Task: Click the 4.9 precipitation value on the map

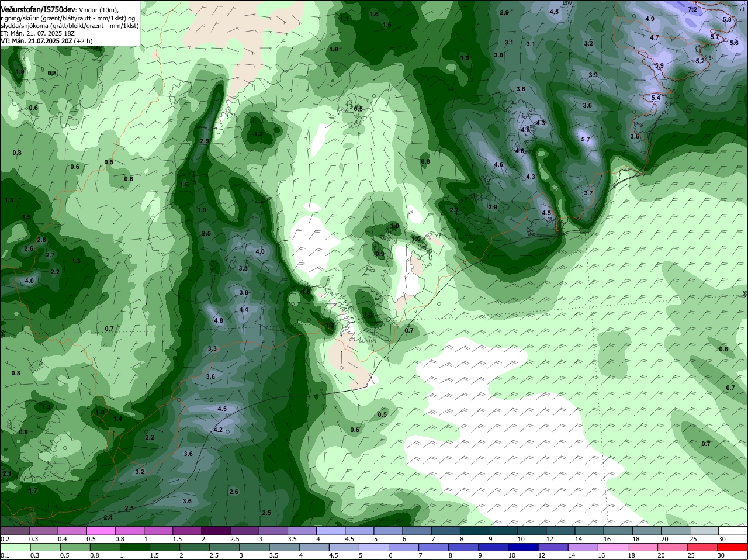Action: 650,19
